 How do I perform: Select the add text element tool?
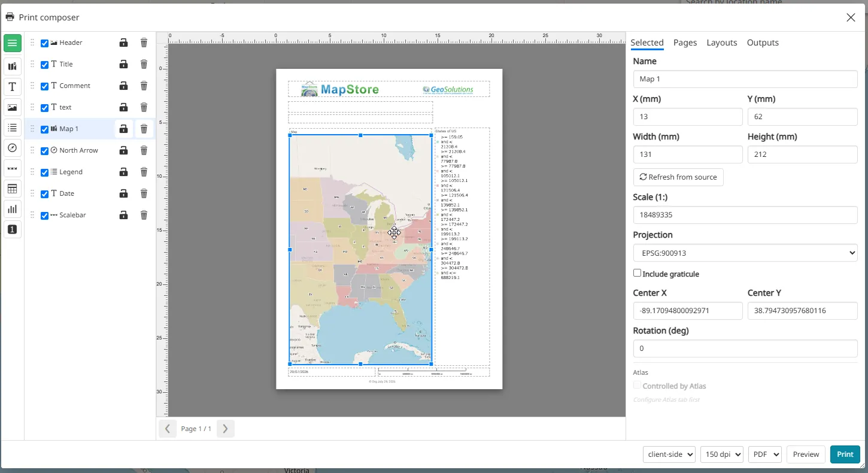click(12, 87)
